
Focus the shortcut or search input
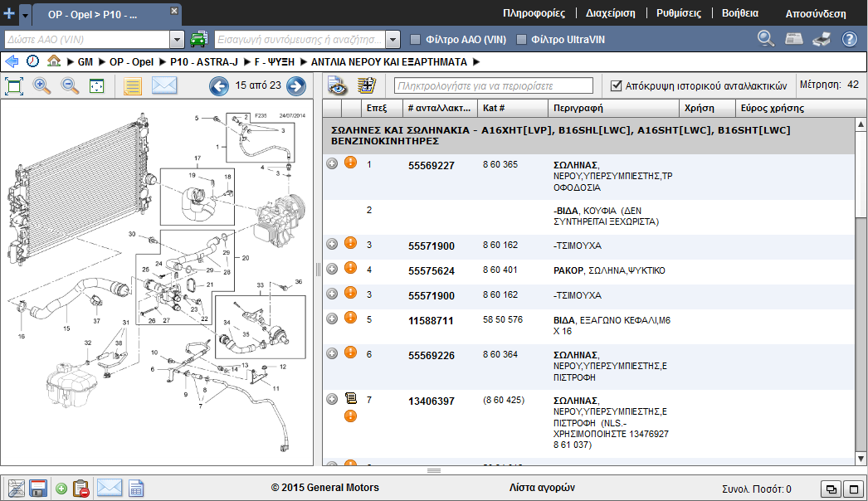click(300, 39)
